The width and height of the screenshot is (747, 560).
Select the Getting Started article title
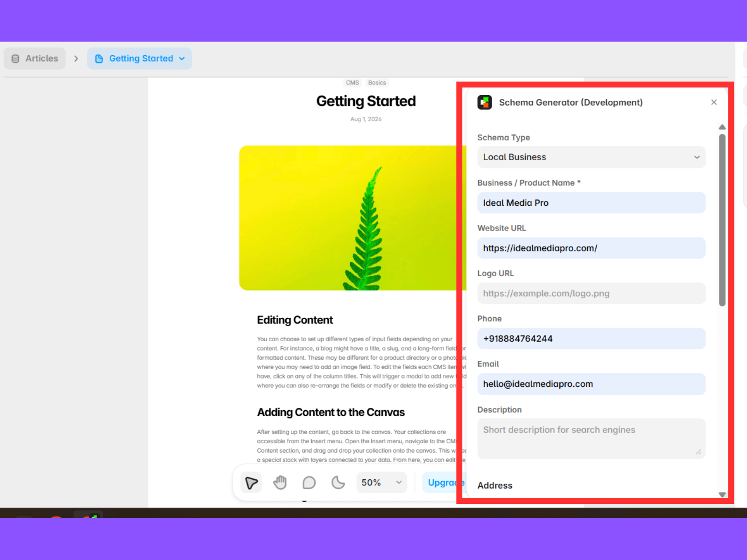(x=366, y=101)
